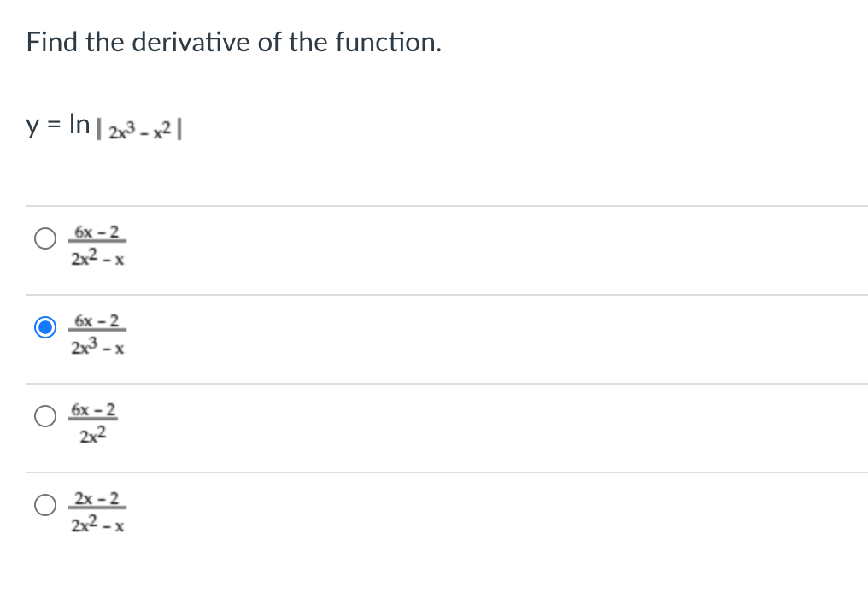
Task: Click the answer expression (6x−2)/(2x³−x)
Action: click(97, 334)
